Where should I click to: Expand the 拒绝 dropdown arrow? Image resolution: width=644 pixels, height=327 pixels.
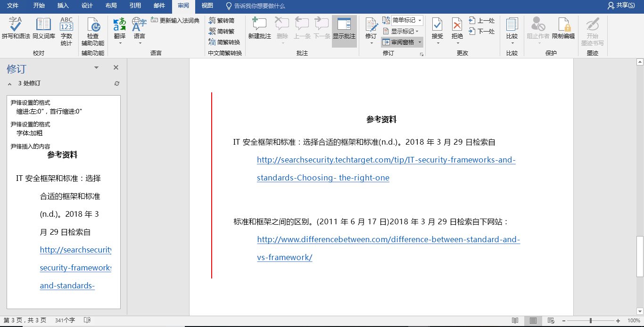[x=457, y=43]
